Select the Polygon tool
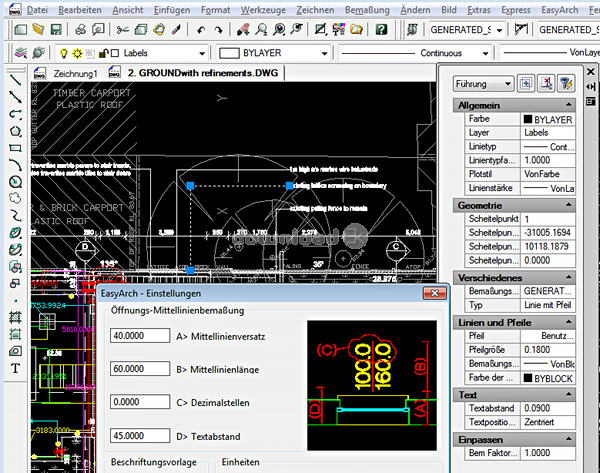 click(x=15, y=131)
